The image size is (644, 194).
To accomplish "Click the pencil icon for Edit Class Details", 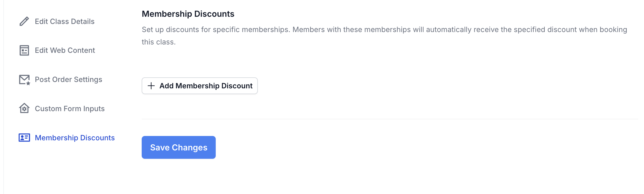I will point(24,21).
